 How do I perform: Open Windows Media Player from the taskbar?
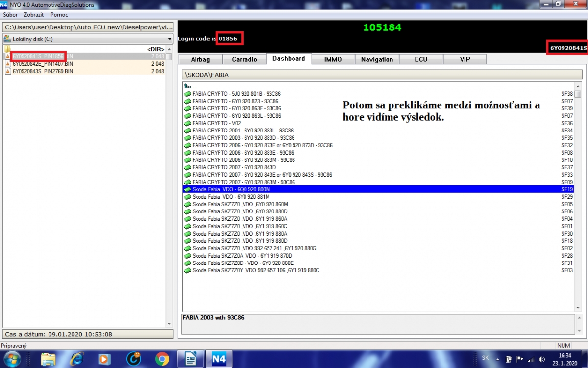click(105, 359)
